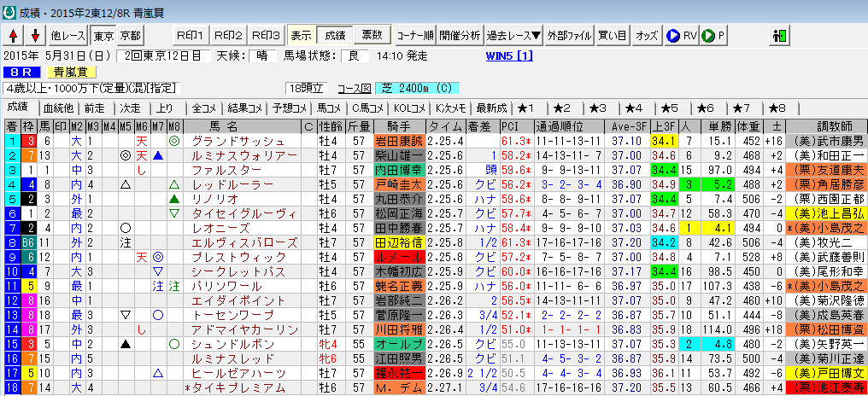Select the 京都 venue toggle

click(x=130, y=36)
